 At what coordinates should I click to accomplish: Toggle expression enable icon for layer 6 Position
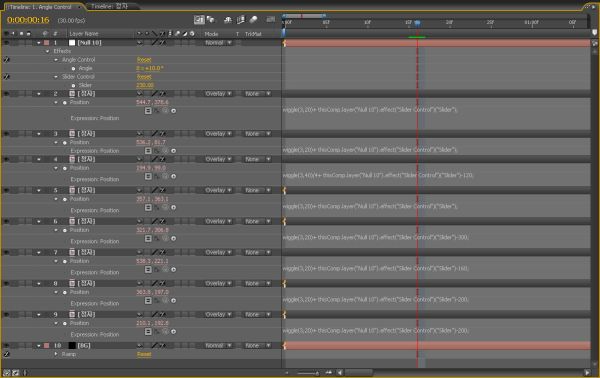(x=148, y=238)
